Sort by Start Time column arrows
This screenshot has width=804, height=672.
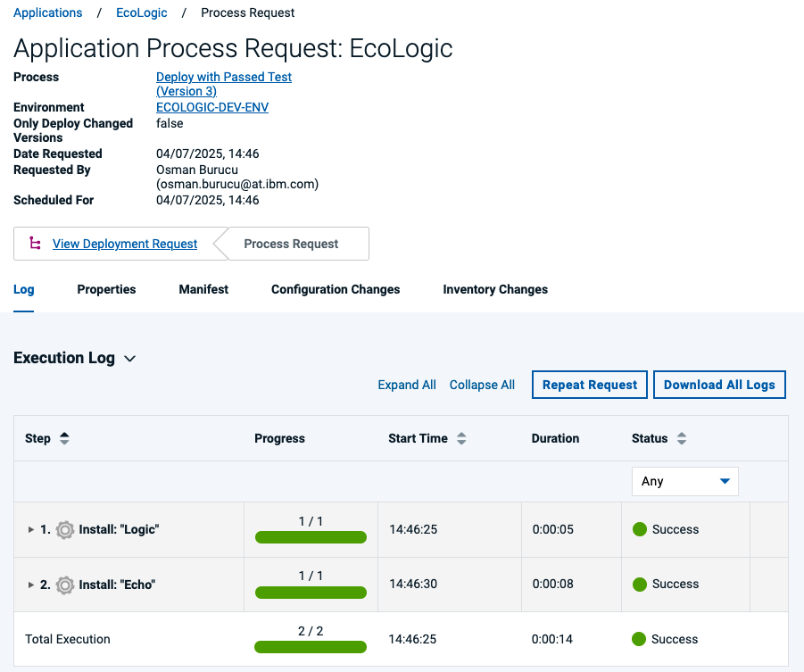click(461, 438)
